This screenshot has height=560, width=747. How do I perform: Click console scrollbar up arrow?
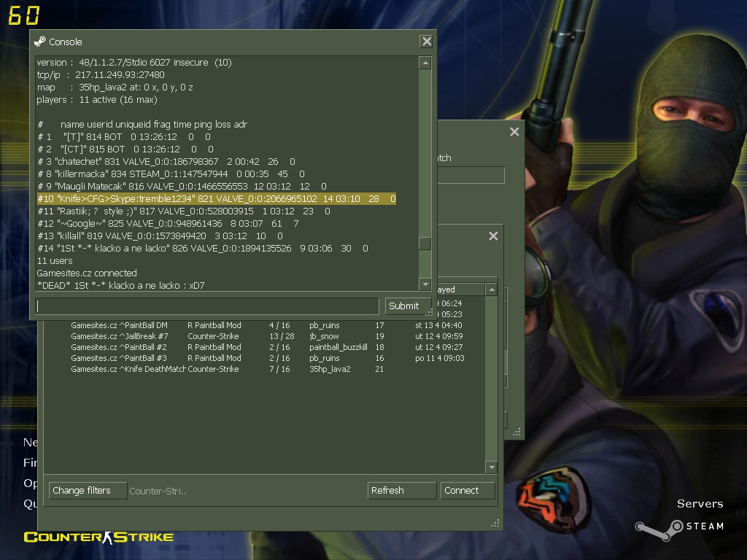click(x=425, y=63)
